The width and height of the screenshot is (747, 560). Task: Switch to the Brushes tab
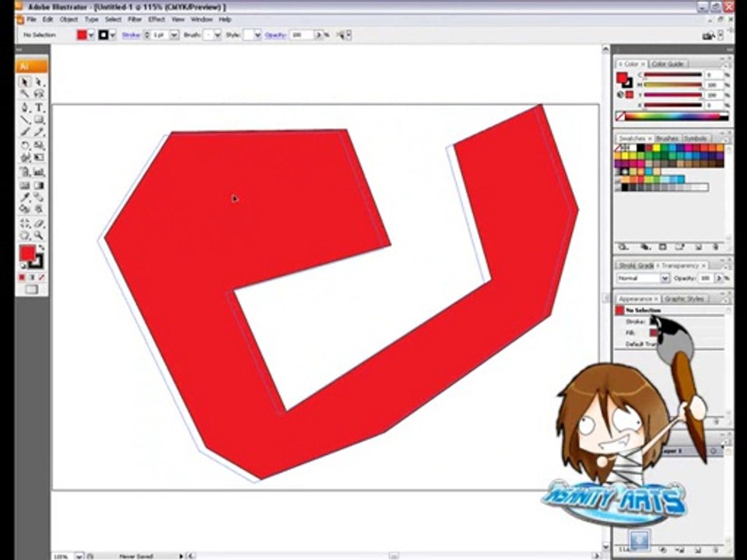pyautogui.click(x=667, y=138)
